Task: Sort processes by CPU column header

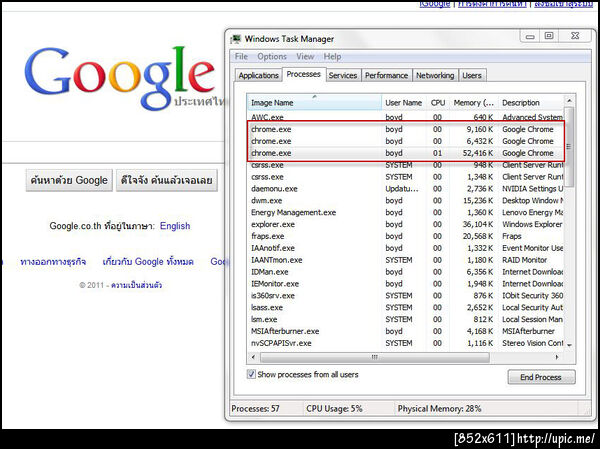Action: pyautogui.click(x=438, y=103)
